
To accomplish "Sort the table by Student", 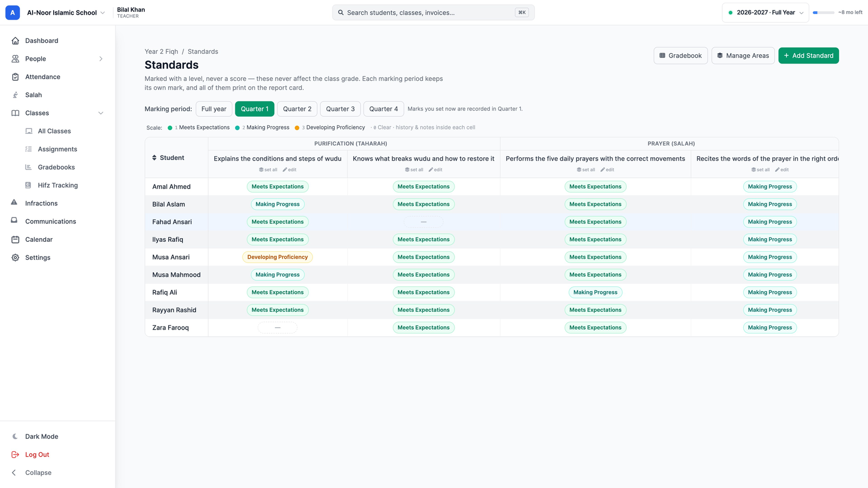I will tap(168, 158).
